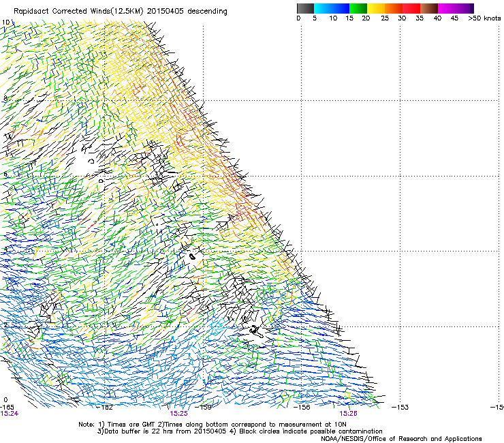The width and height of the screenshot is (504, 443).
Task: Click the '-162' longitude axis label
Action: tap(105, 408)
